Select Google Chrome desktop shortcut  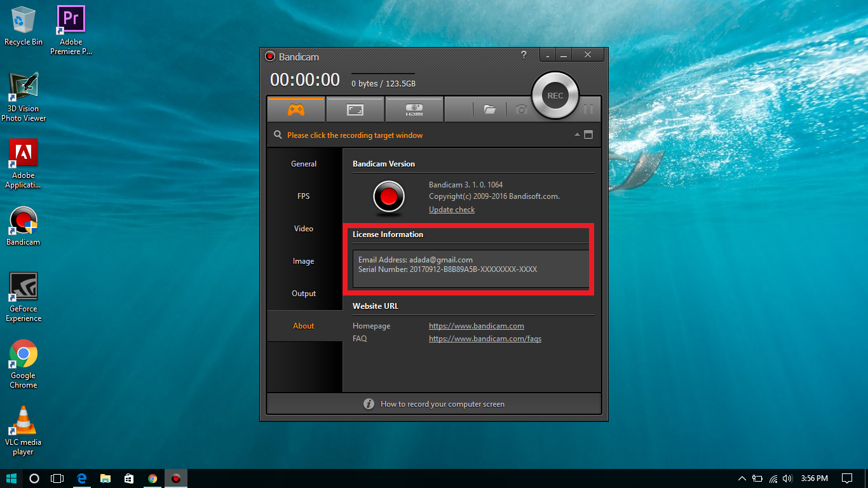(x=24, y=363)
